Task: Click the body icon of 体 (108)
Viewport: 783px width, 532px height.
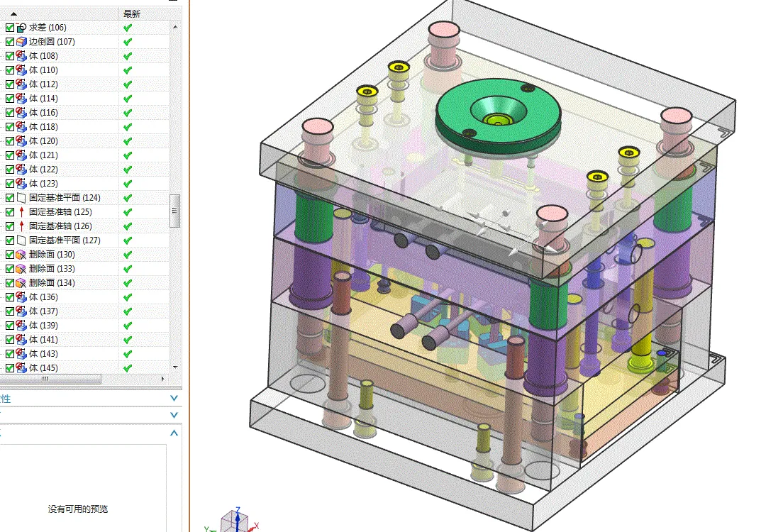Action: 21,56
